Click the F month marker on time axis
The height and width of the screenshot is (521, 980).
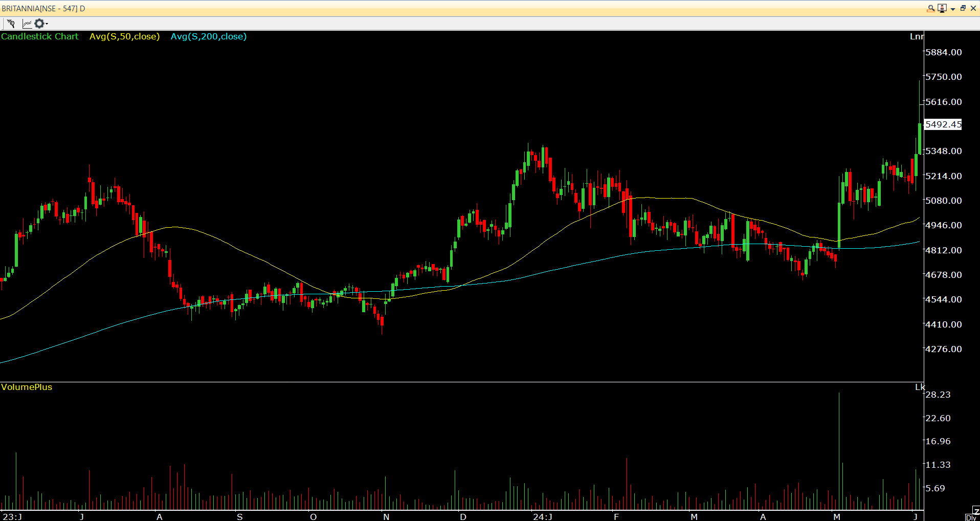click(616, 517)
